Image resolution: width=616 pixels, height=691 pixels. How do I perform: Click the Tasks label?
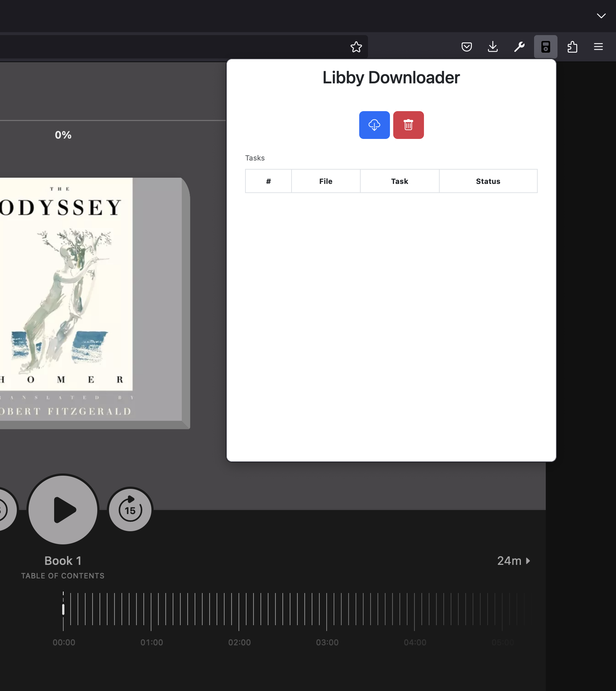pos(255,158)
